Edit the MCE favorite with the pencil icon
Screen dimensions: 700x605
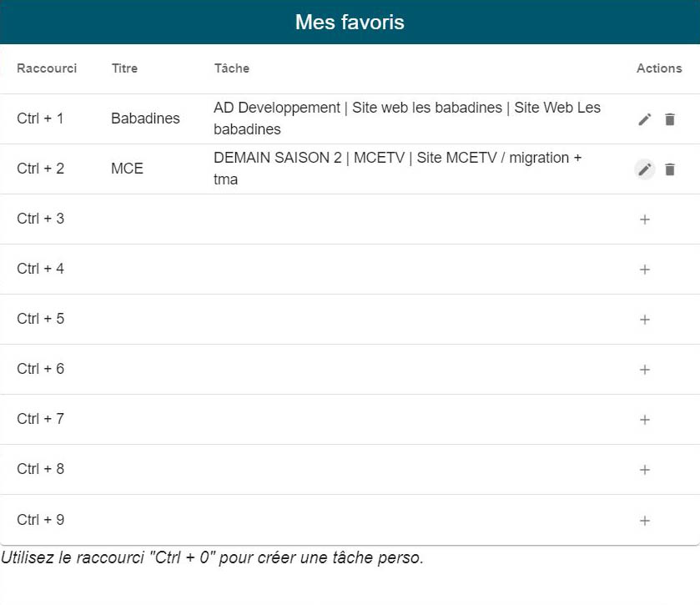click(644, 169)
